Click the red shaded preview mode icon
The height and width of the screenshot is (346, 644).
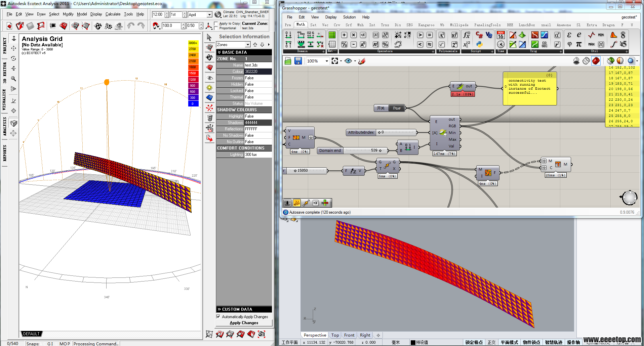click(x=596, y=61)
